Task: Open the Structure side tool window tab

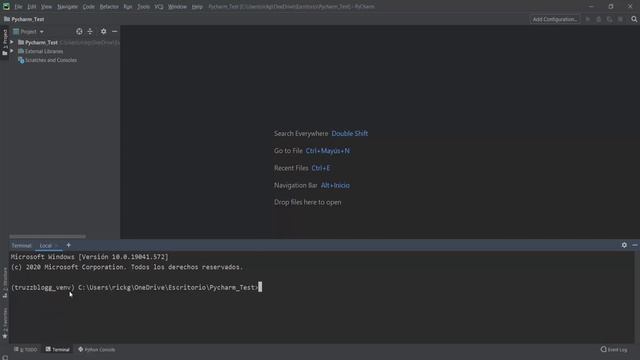Action: [5, 282]
